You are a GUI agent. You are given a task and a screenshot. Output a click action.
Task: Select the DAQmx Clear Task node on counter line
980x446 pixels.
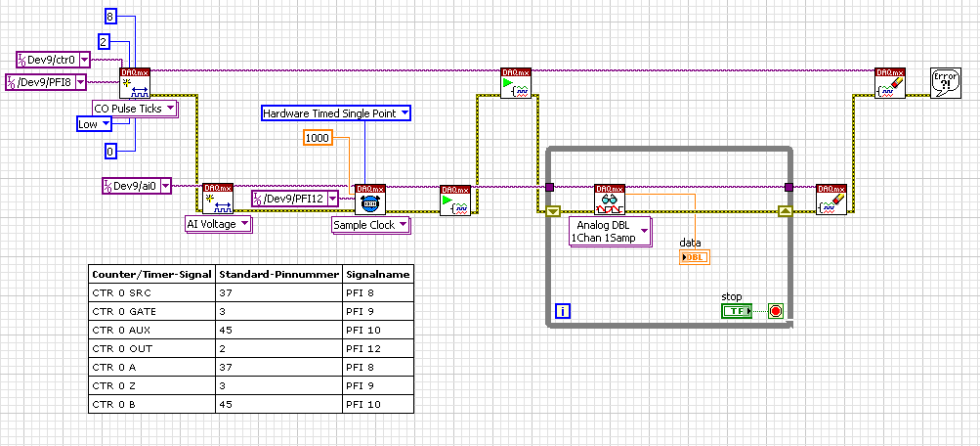[x=890, y=83]
